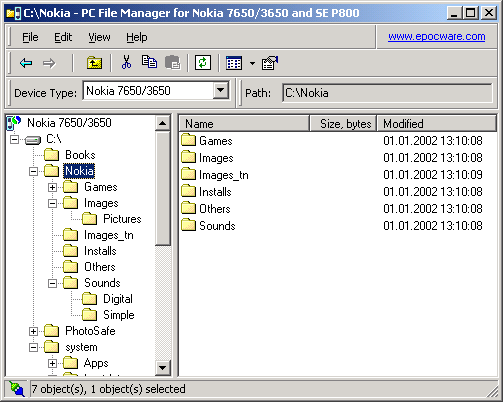
Task: Collapse the Images folder in tree
Action: pos(52,203)
